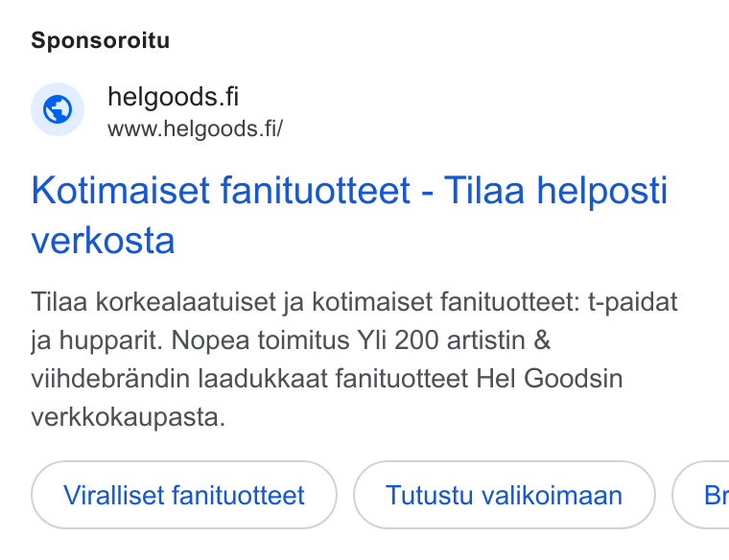Click the light blue circle behind the globe
The height and width of the screenshot is (560, 729).
pos(58,109)
